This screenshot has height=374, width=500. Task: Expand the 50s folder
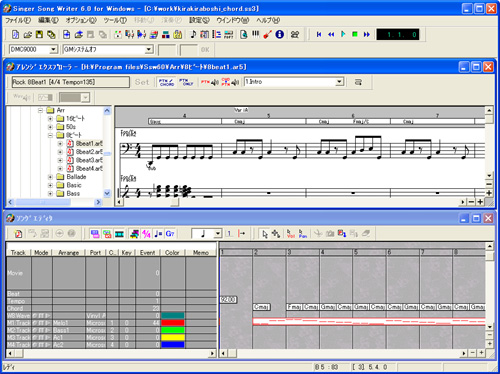pos(50,127)
